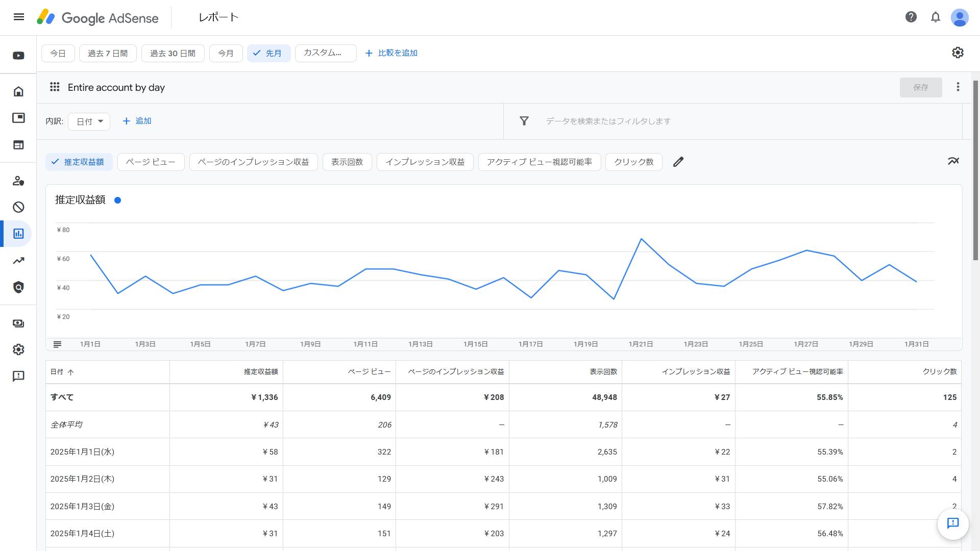Enable the ページ ビュー metric chip
Viewport: 980px width, 551px height.
point(151,162)
